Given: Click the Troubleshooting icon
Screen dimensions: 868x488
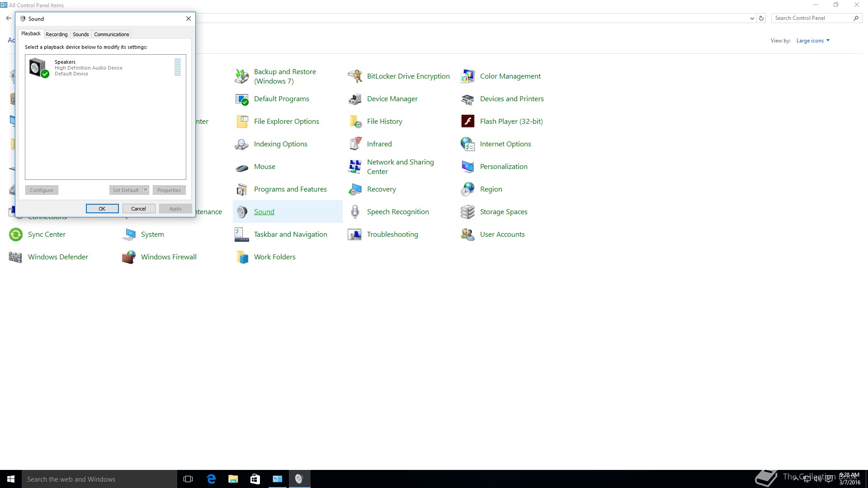Looking at the screenshot, I should 355,235.
